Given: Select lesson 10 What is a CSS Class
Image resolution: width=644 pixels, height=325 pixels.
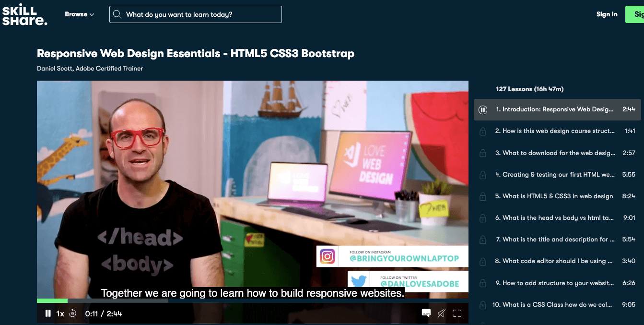Looking at the screenshot, I should pyautogui.click(x=557, y=305).
